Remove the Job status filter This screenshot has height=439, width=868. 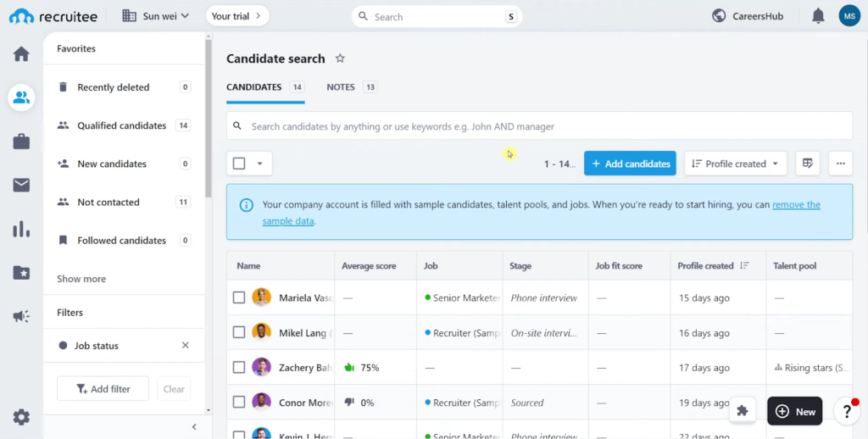point(186,346)
